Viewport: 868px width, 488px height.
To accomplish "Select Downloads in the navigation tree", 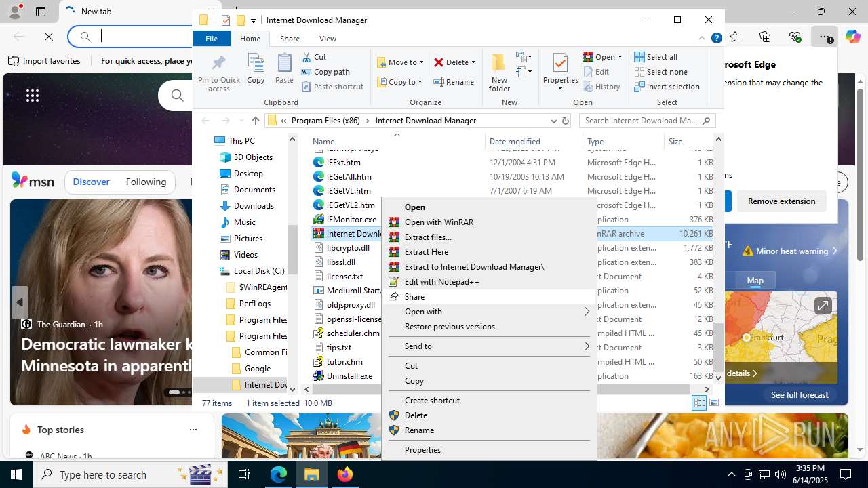I will 254,206.
